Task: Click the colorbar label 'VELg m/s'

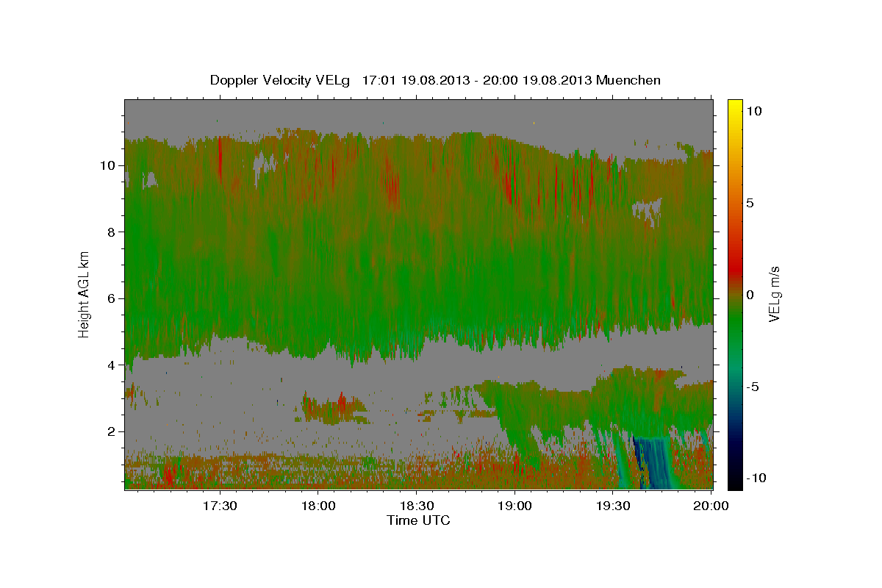Action: (774, 295)
